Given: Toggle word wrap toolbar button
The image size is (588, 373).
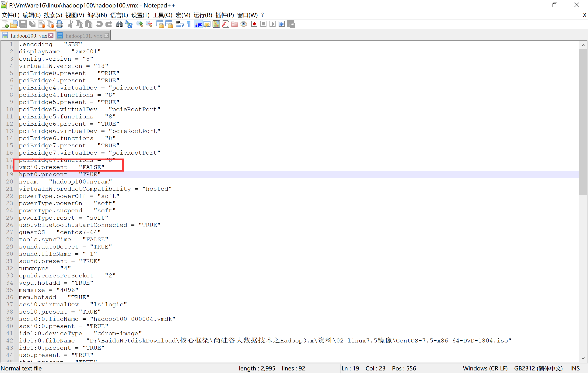Looking at the screenshot, I should (x=180, y=24).
